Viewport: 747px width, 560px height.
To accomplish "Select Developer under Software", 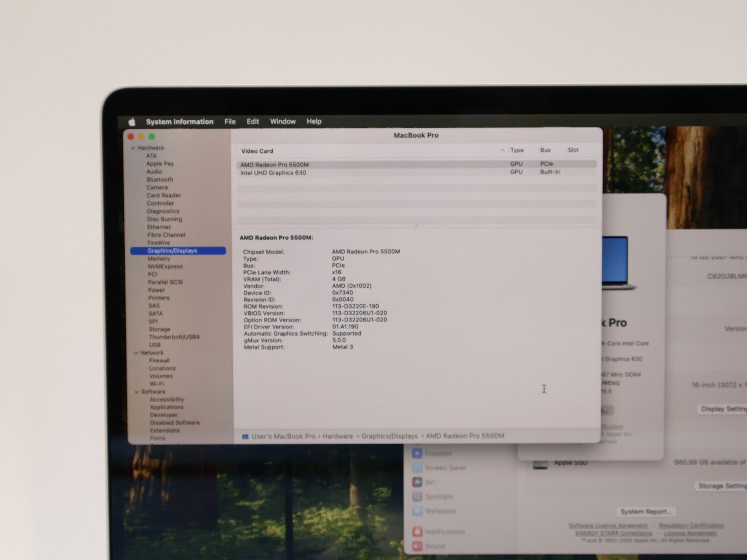I will [x=164, y=415].
